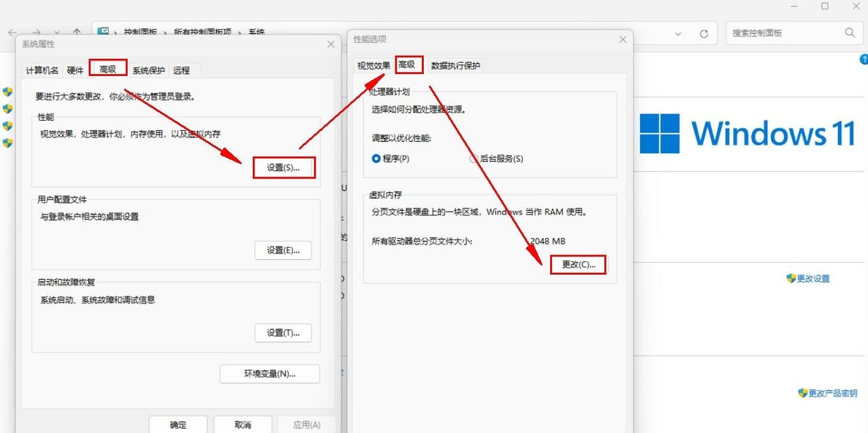
Task: Open the 远程 tab
Action: 181,71
